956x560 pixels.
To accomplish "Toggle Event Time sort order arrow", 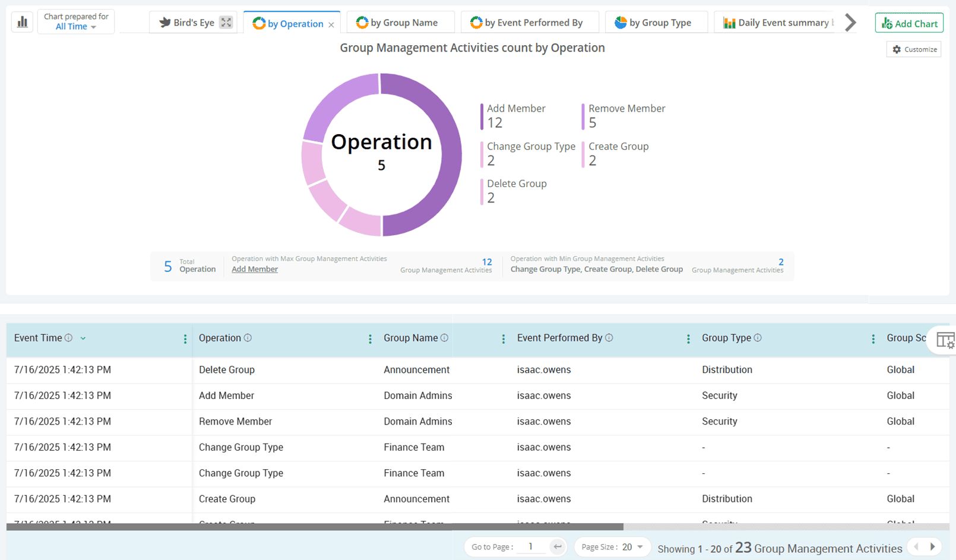I will 83,338.
